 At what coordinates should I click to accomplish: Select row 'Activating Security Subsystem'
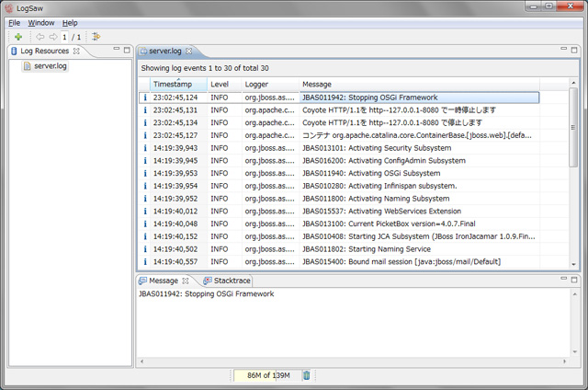(339, 148)
